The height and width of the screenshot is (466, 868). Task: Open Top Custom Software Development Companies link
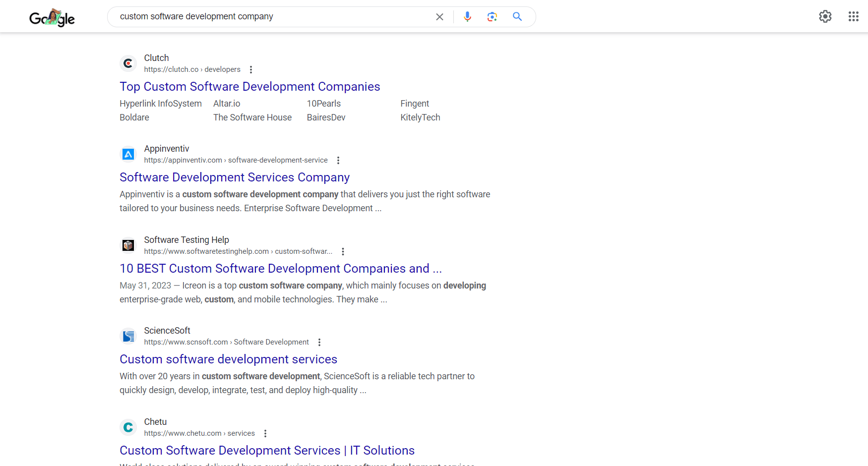(x=250, y=86)
